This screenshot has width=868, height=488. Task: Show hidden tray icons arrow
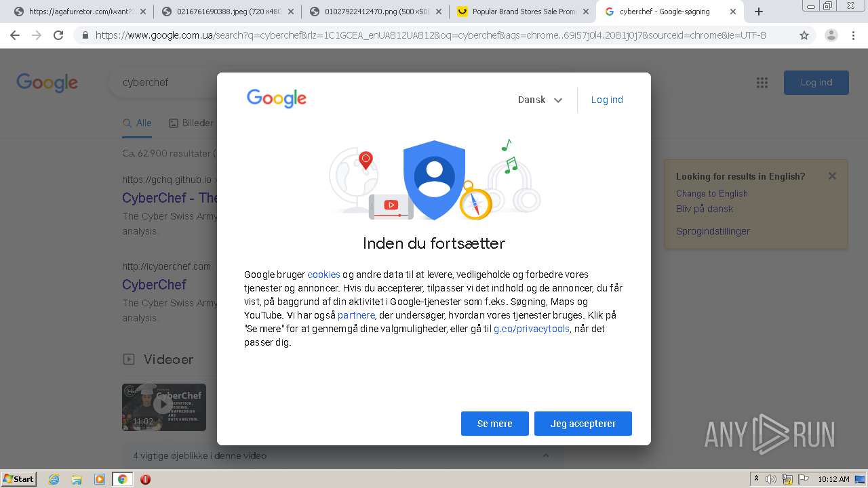pos(757,479)
